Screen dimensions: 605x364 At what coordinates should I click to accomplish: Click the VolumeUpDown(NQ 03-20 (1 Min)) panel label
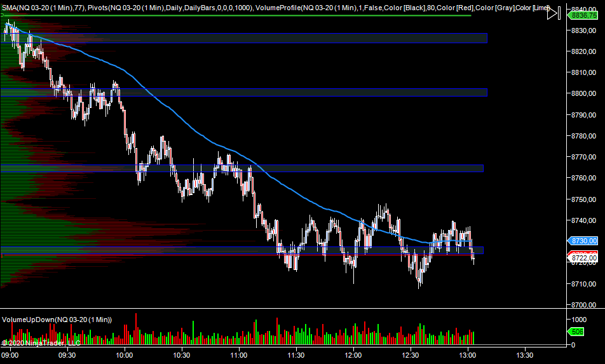pyautogui.click(x=57, y=319)
